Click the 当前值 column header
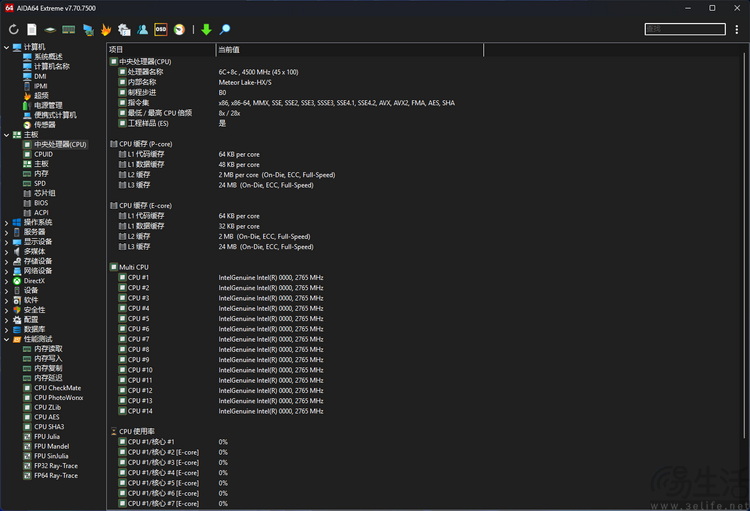The image size is (750, 511). [350, 50]
